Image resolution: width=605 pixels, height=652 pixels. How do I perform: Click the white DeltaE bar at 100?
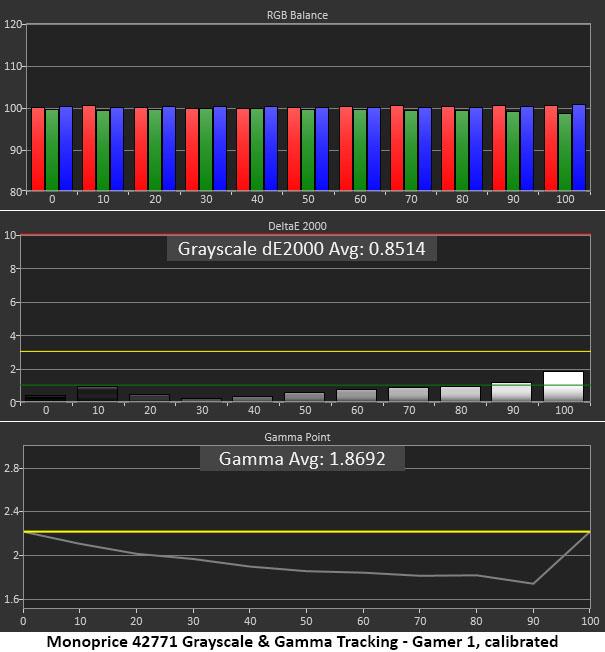[563, 386]
